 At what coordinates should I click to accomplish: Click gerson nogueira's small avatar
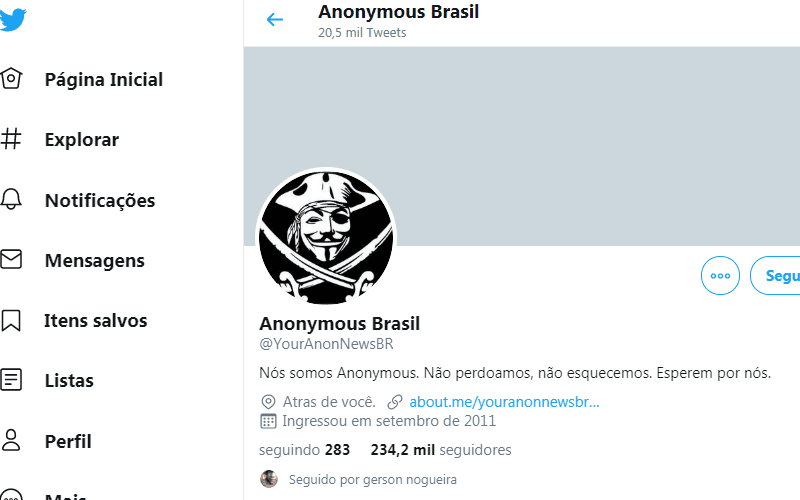[x=269, y=479]
